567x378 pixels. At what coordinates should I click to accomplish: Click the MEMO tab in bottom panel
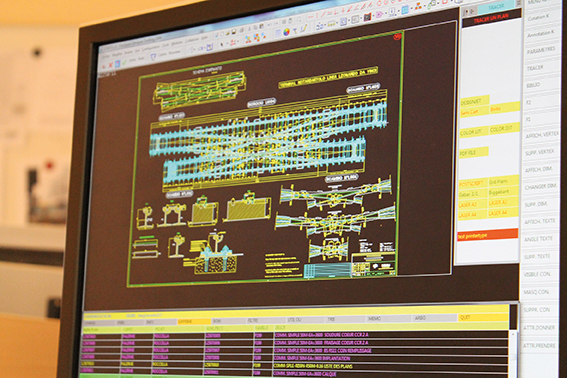click(388, 319)
